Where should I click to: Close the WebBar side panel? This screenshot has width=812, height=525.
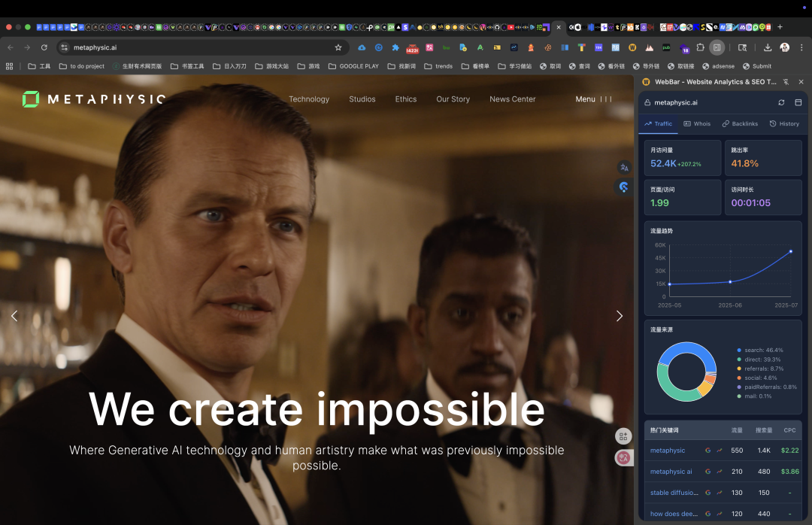(x=801, y=82)
